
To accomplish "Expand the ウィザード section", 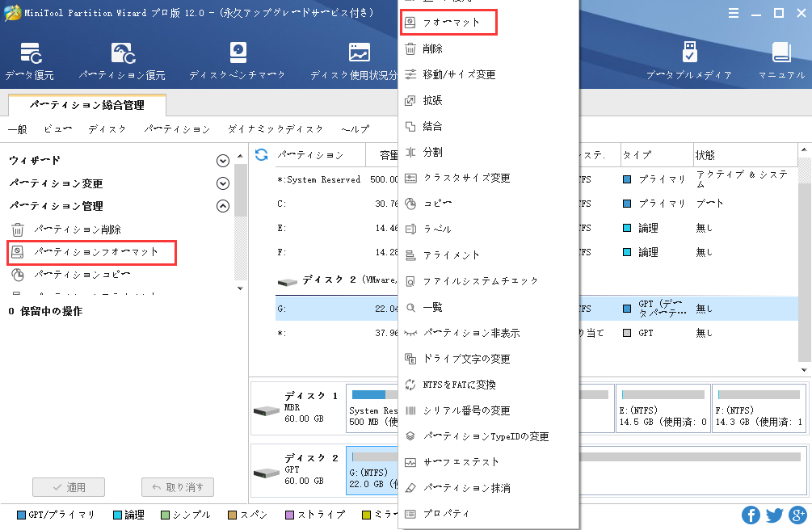I will (223, 160).
